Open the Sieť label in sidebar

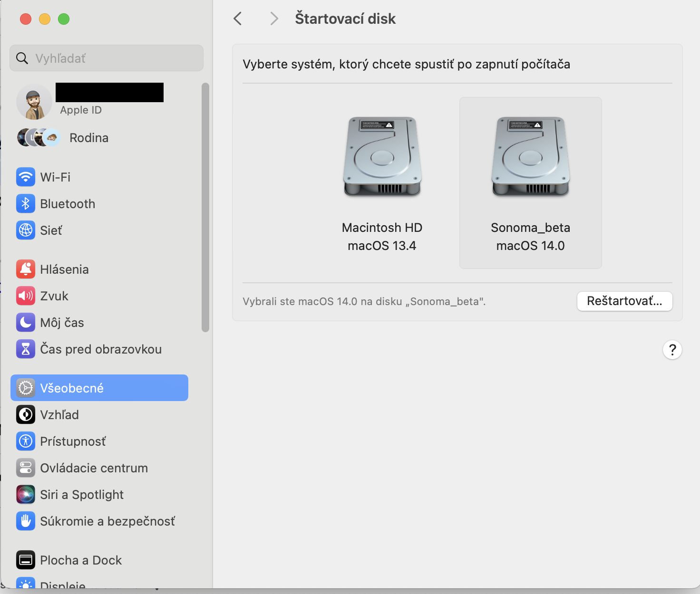51,230
